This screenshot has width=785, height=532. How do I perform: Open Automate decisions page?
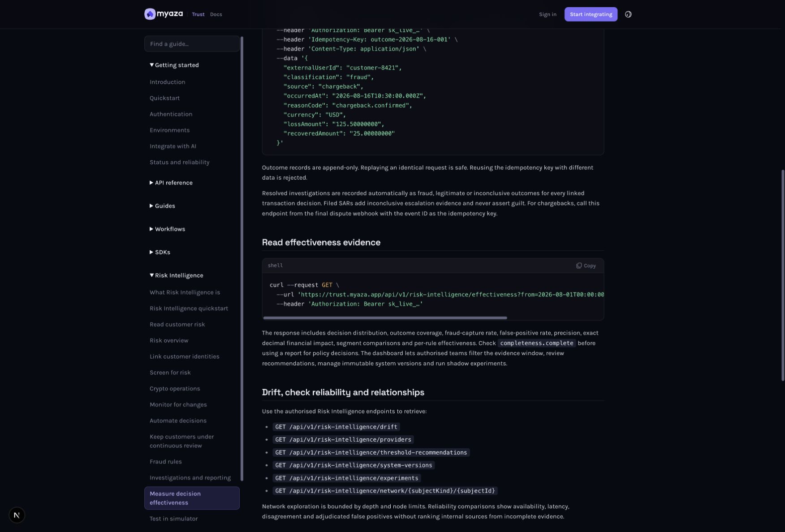[178, 421]
